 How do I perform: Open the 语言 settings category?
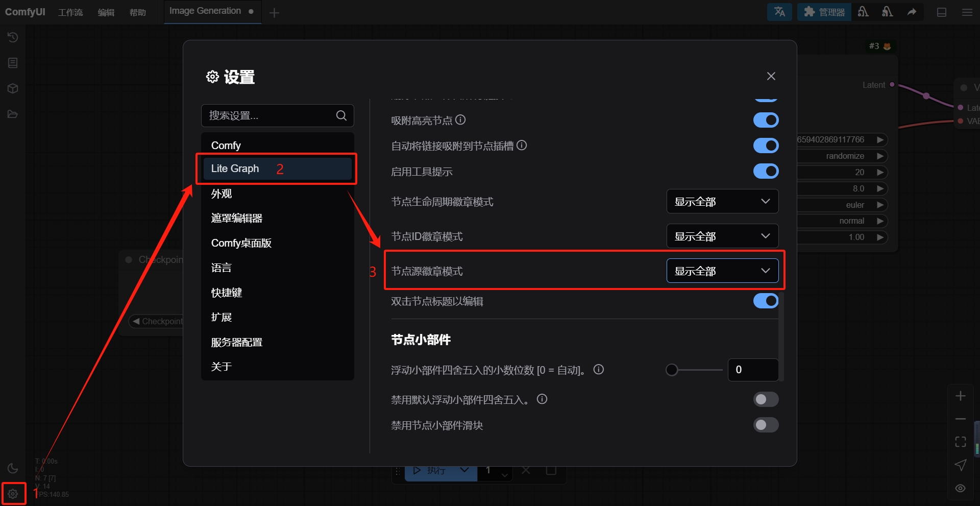point(278,268)
